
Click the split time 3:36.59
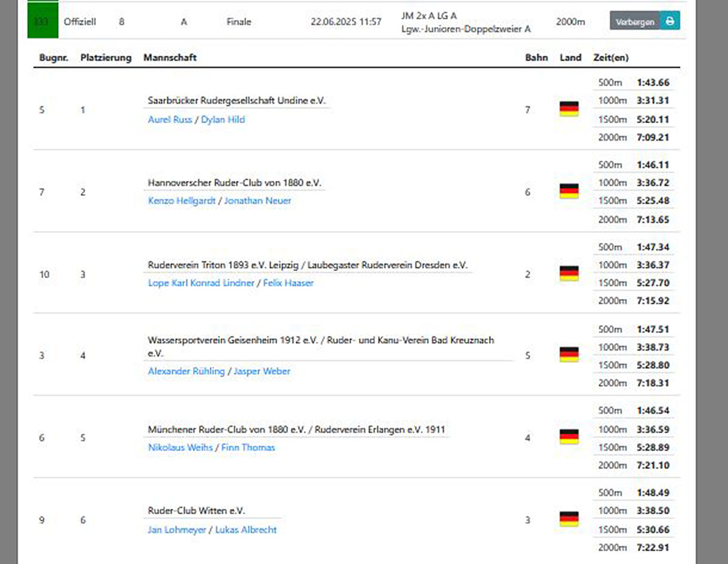(x=653, y=429)
